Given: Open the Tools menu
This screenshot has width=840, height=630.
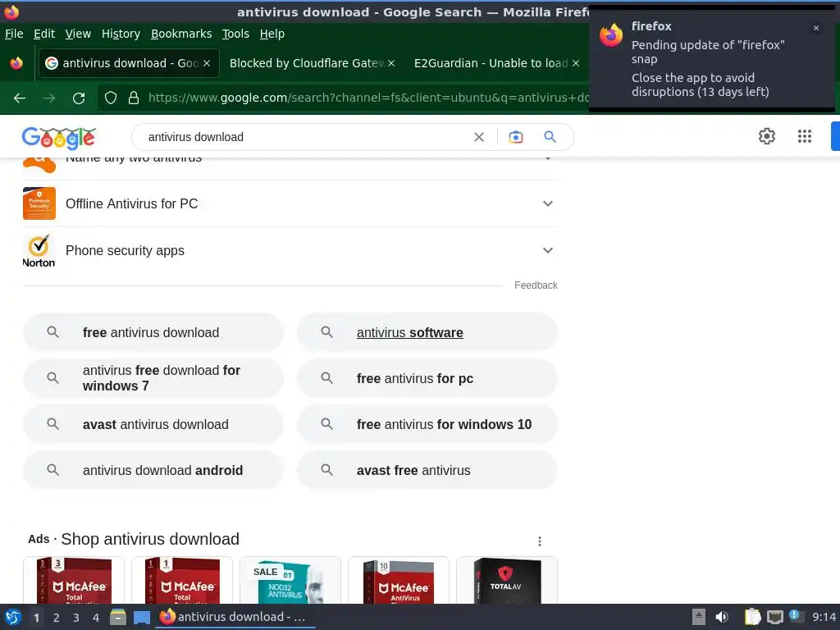Looking at the screenshot, I should point(235,34).
